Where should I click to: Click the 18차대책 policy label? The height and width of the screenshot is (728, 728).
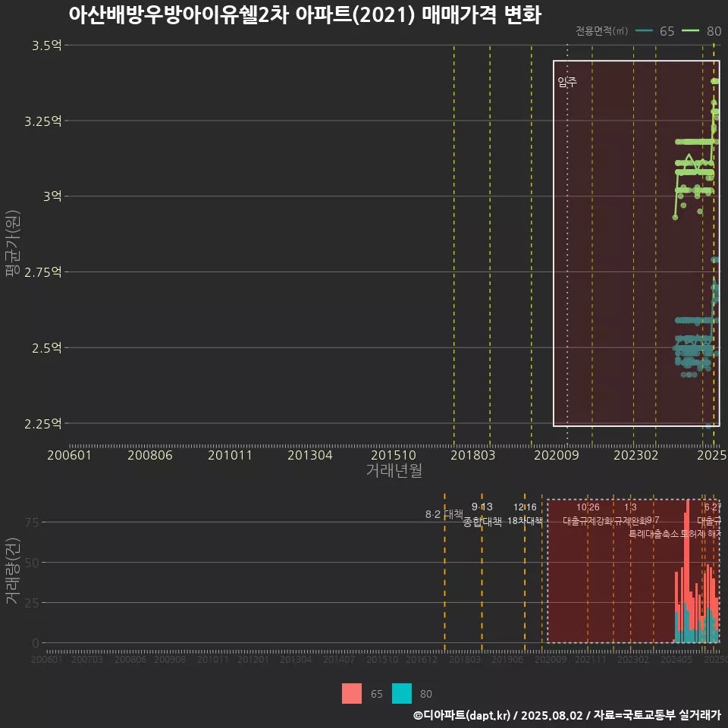pos(525,521)
